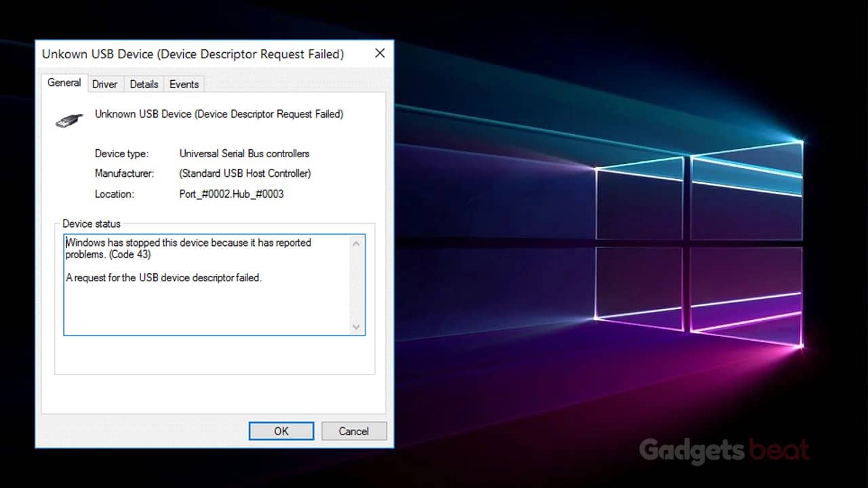Image resolution: width=868 pixels, height=488 pixels.
Task: Click the Port_#0002.Hub_#0003 location value
Action: click(231, 194)
